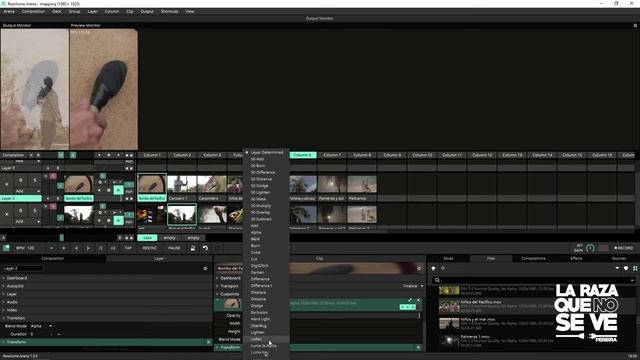Decrease BPM with minus button
The image size is (640, 360).
(51, 248)
